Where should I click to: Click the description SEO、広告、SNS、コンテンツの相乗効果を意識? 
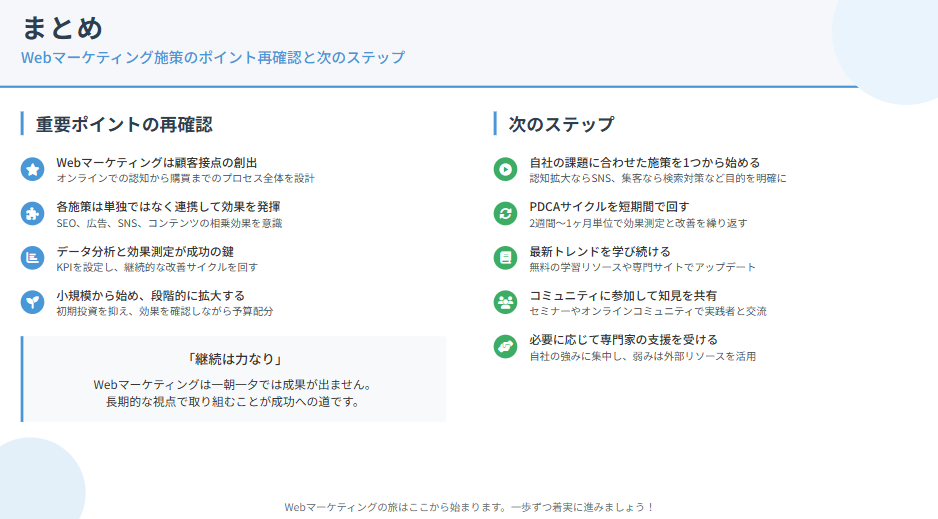click(169, 223)
